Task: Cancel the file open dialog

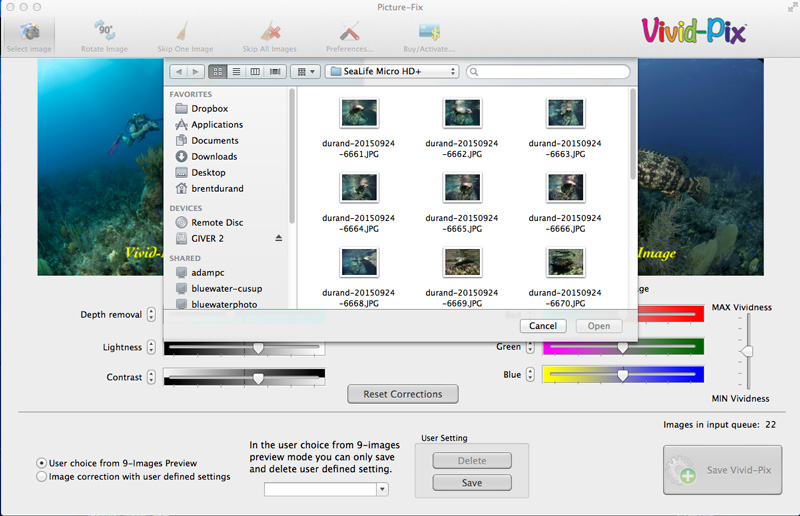Action: (x=542, y=326)
